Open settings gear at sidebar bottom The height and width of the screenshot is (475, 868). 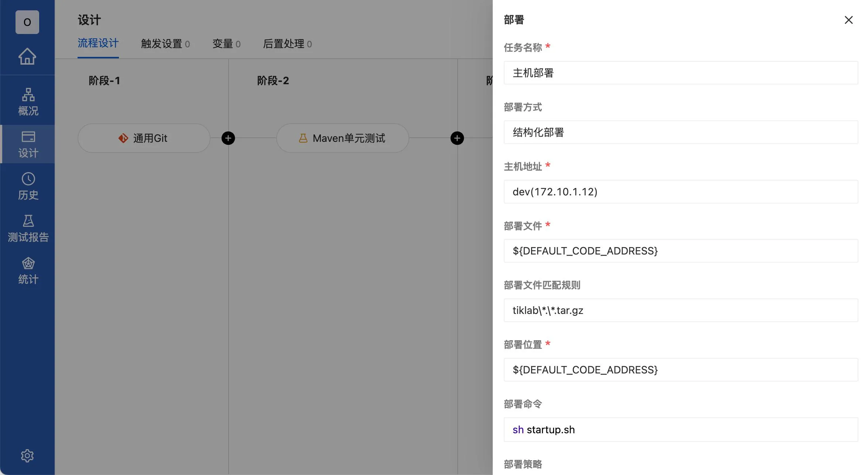pos(27,456)
